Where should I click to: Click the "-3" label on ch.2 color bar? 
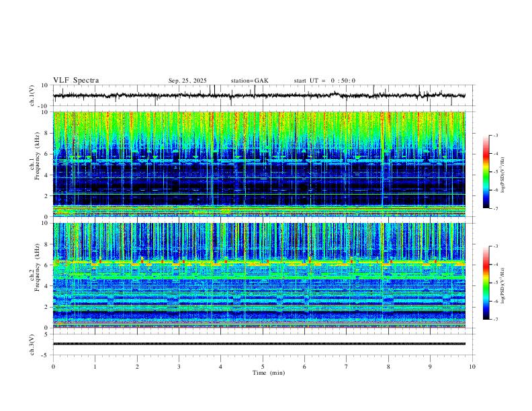(x=495, y=246)
